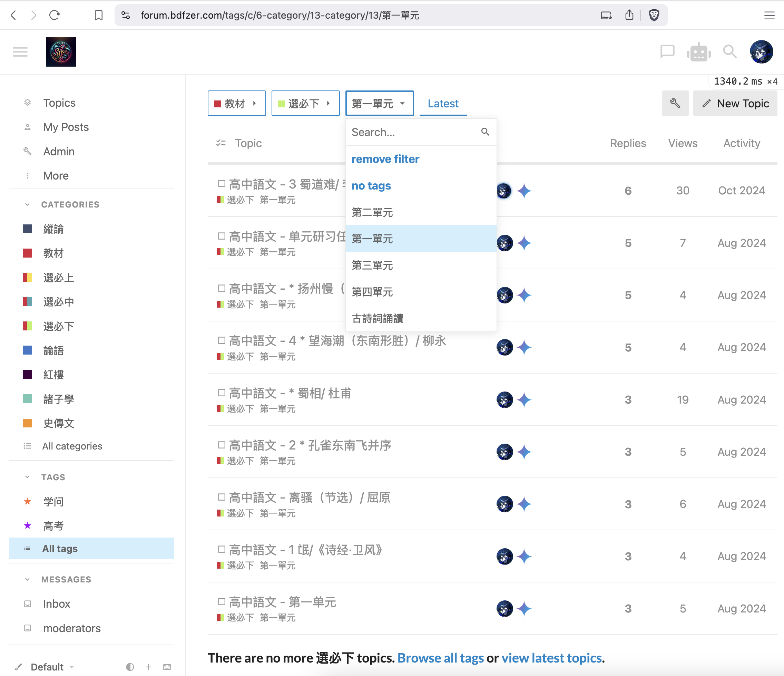784x676 pixels.
Task: Open keyboard shortcuts icon in sidebar footer
Action: pos(167,667)
